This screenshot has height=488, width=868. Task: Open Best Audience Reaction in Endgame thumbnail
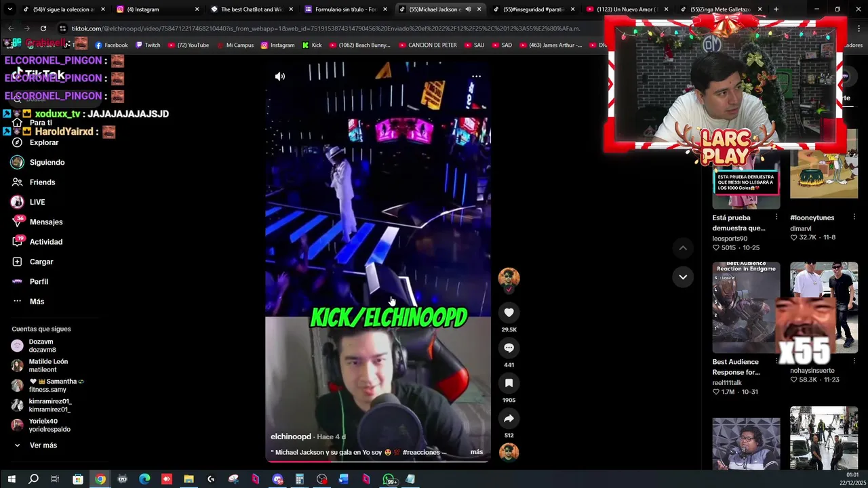746,308
